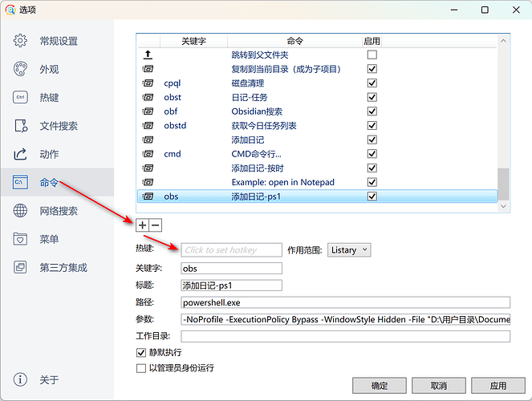
Task: Click the Commands console sidebar icon
Action: pyautogui.click(x=20, y=182)
